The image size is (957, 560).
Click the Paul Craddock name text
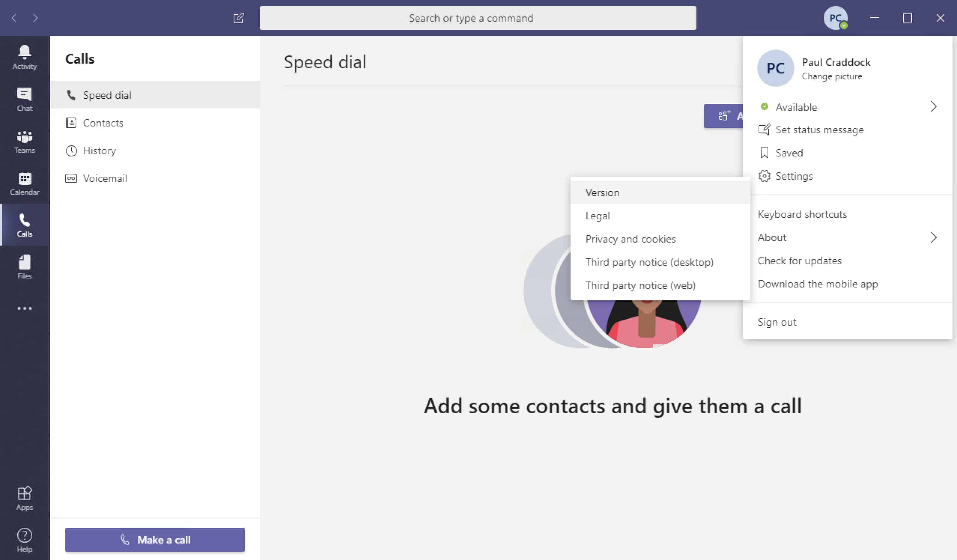pyautogui.click(x=836, y=62)
